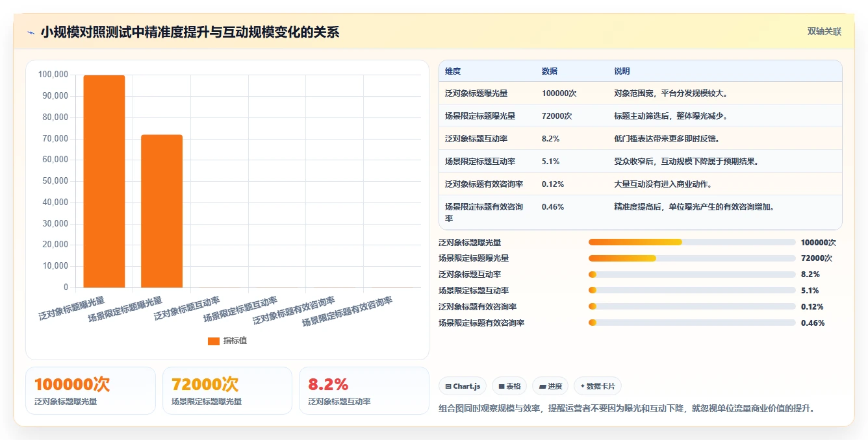
Task: Click the 场景限定标题曝光量 progress bar
Action: 692,258
